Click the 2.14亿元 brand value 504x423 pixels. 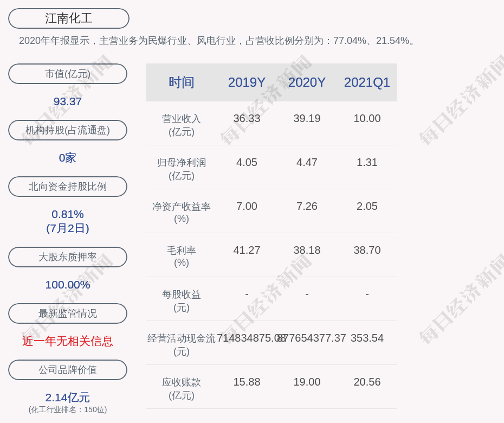tap(68, 398)
